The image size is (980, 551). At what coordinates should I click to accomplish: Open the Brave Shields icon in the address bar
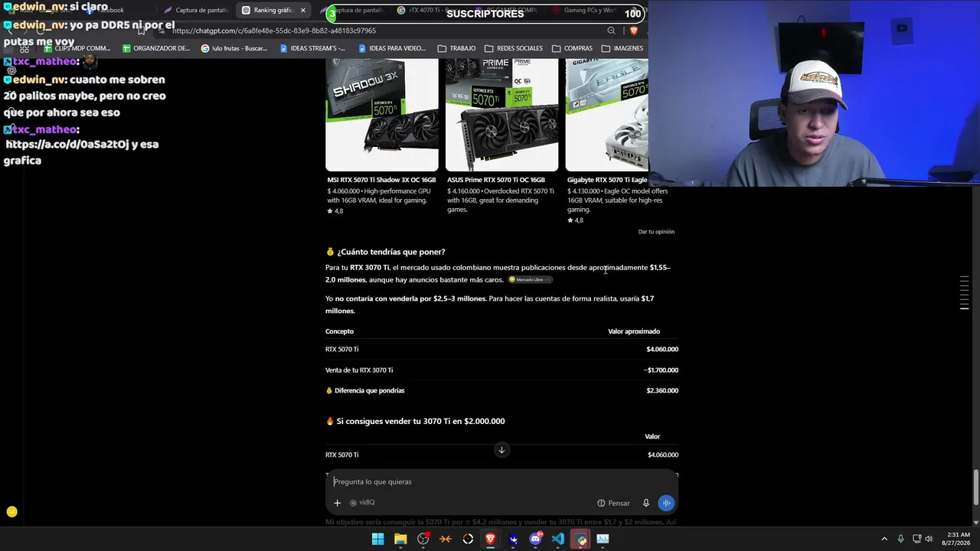(633, 31)
